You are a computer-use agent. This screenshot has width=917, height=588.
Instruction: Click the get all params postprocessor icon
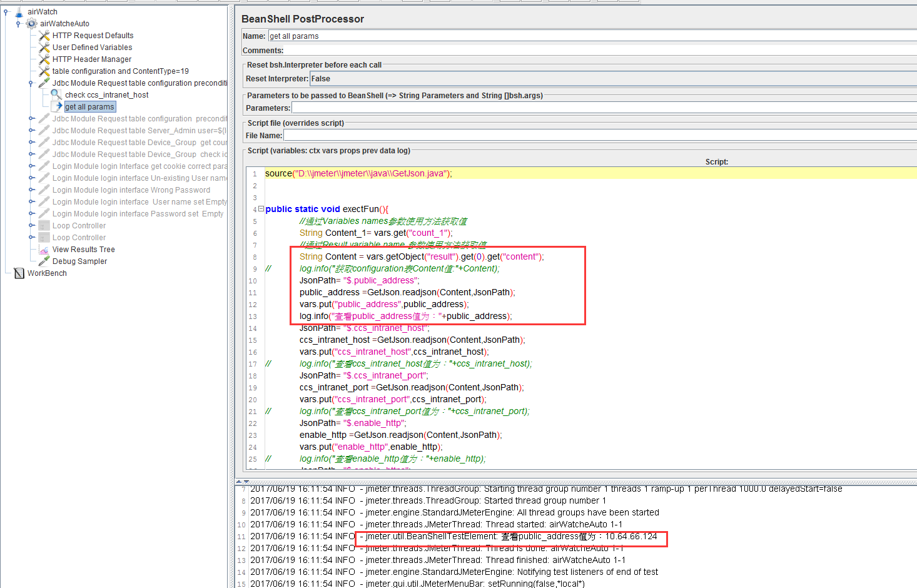[59, 107]
